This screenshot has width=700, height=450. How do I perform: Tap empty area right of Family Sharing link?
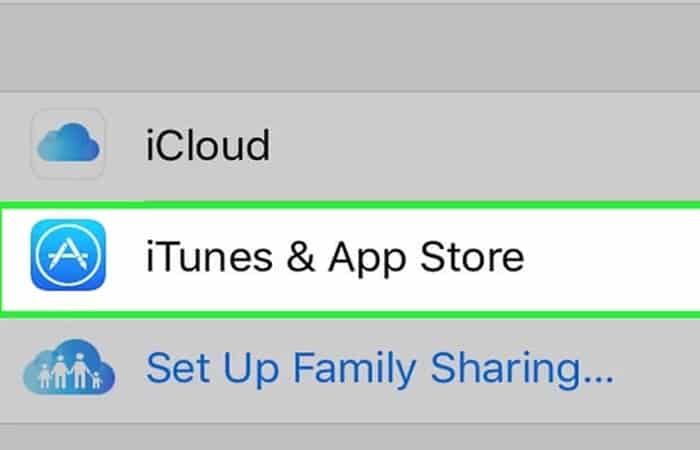[658, 371]
